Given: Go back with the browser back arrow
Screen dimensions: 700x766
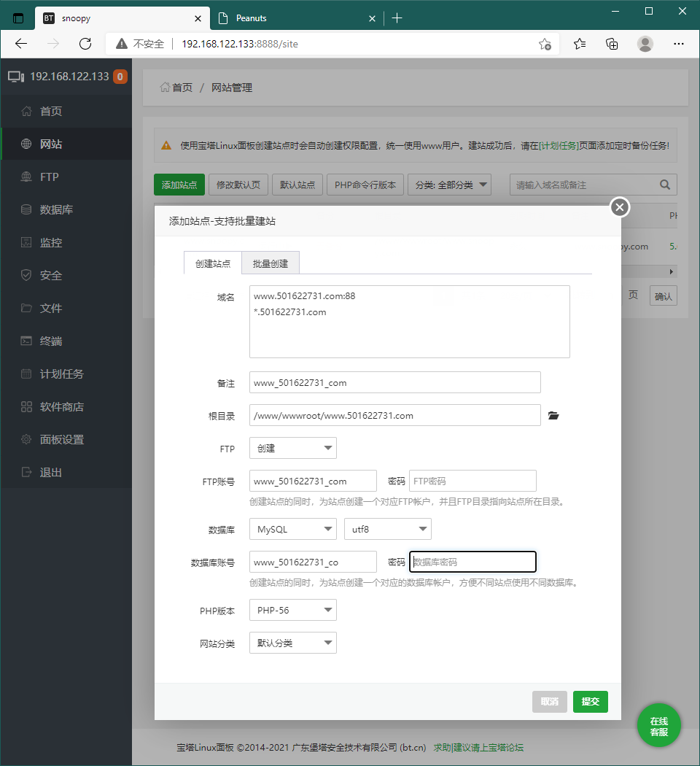Looking at the screenshot, I should tap(21, 44).
